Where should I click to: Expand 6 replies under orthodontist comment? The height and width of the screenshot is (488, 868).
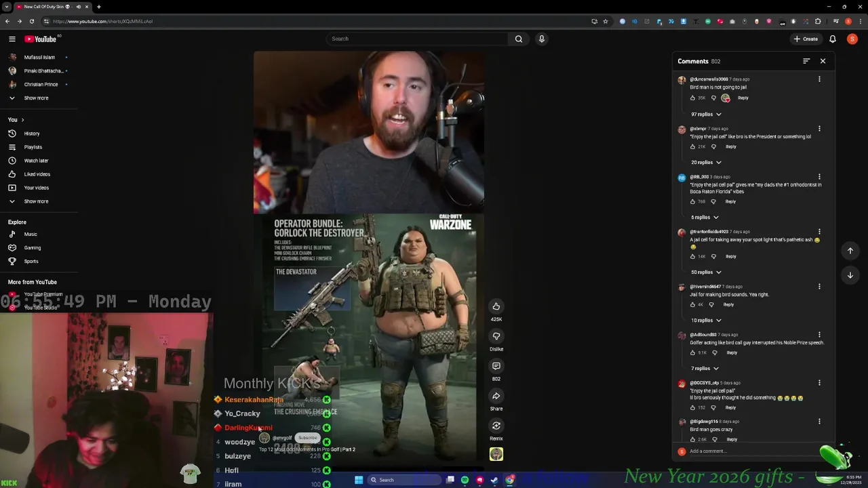(x=705, y=218)
